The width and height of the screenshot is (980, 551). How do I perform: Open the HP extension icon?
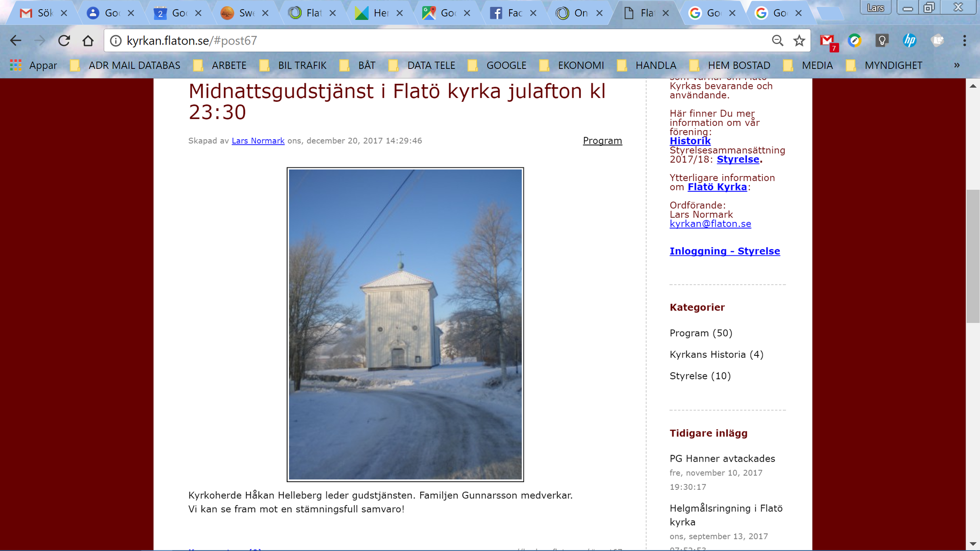click(x=909, y=41)
